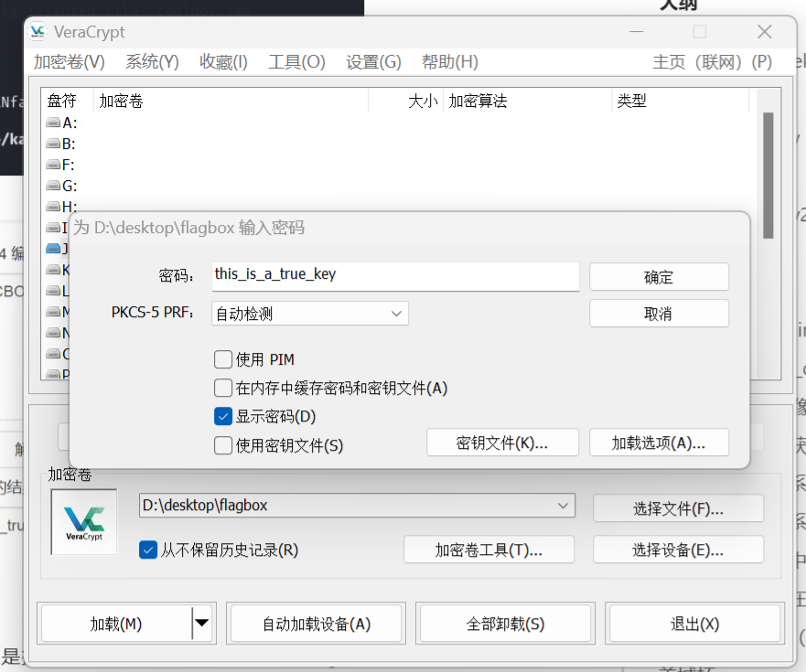Open the arrow dropdown beside 加载(M)
806x672 pixels.
[x=202, y=624]
